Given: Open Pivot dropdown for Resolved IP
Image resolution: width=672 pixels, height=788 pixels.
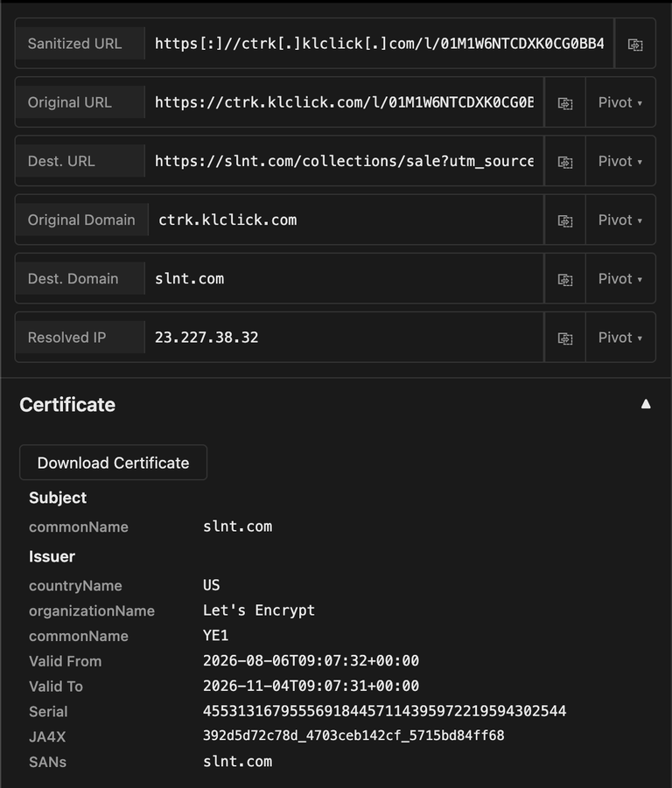Looking at the screenshot, I should point(620,338).
